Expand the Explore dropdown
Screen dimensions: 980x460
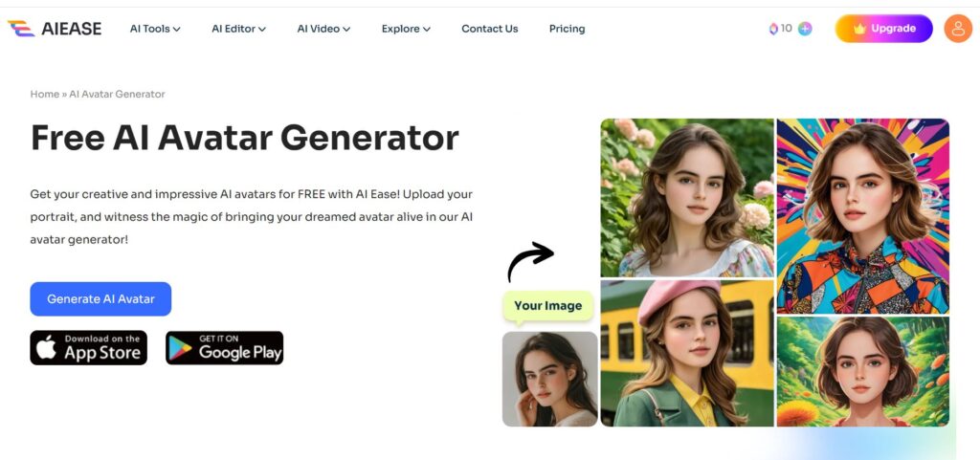point(406,29)
